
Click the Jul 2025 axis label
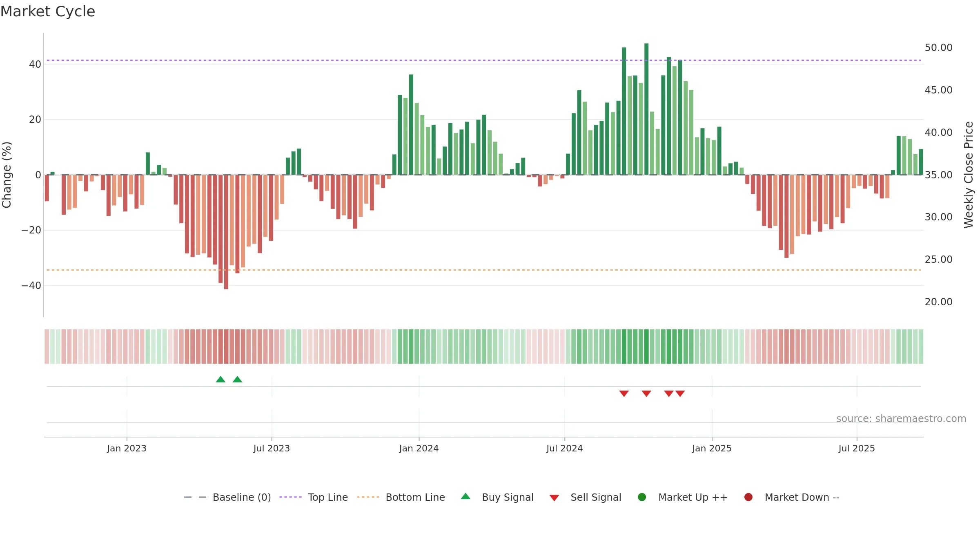tap(857, 448)
